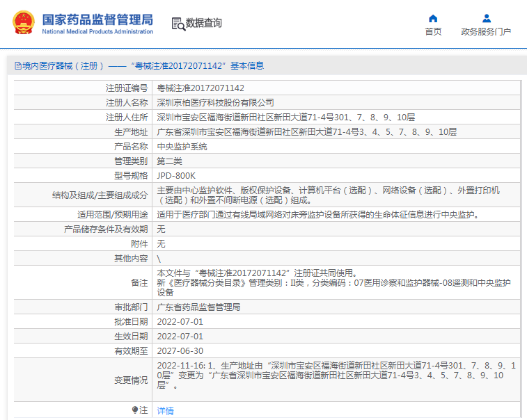The width and height of the screenshot is (527, 420).
Task: Click National Medical Products Administration subtitle
Action: 97,31
